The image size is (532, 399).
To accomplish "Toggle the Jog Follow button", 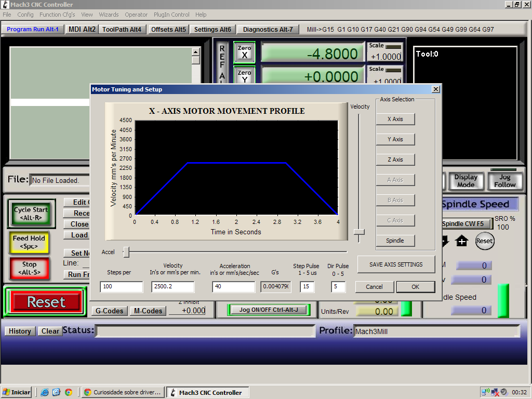I will [505, 181].
